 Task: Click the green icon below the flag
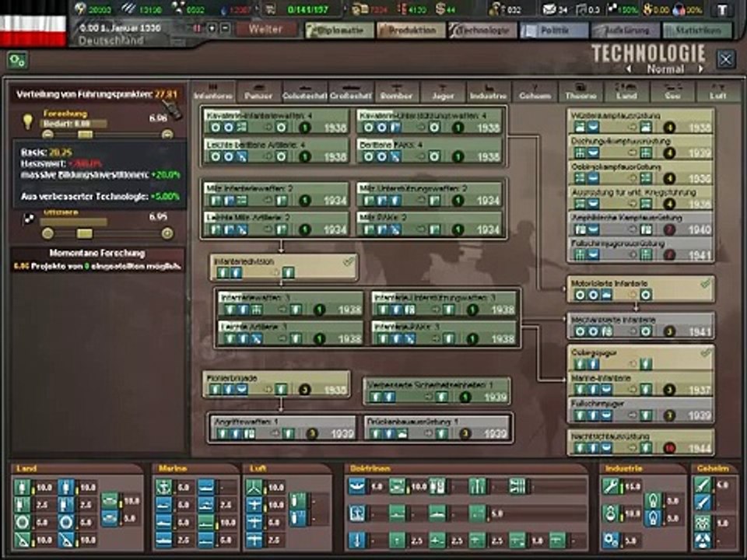coord(18,61)
